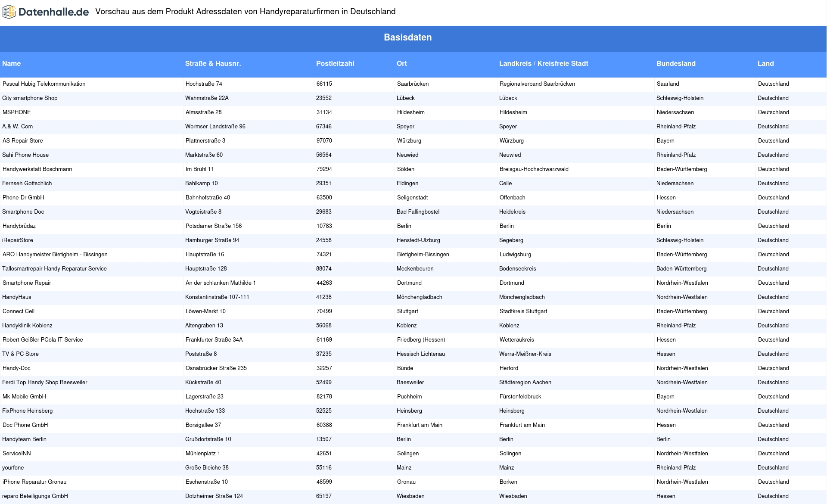
Task: Click the address Dotzheimer Straße 124
Action: pyautogui.click(x=214, y=496)
